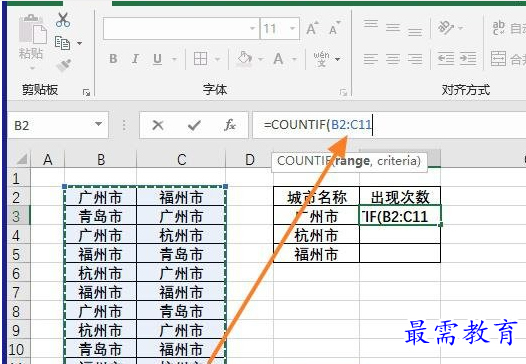
Task: Select column D header
Action: pos(250,159)
